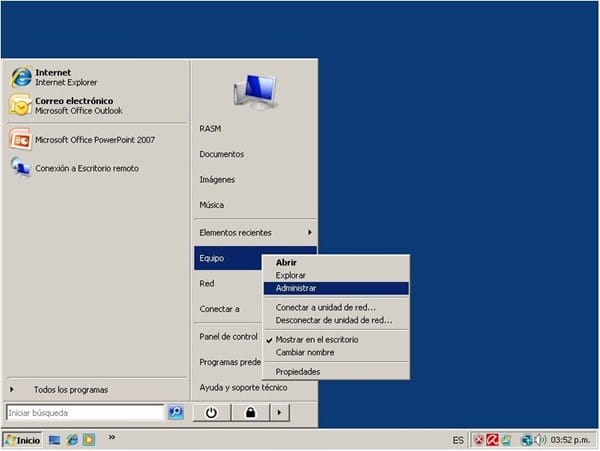Image resolution: width=600 pixels, height=451 pixels.
Task: Click the volume speaker icon in tray
Action: (541, 440)
